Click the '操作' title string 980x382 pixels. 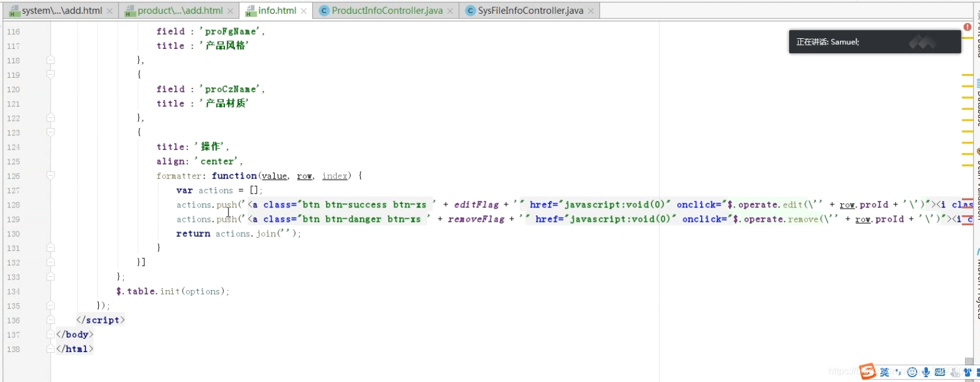pos(211,146)
